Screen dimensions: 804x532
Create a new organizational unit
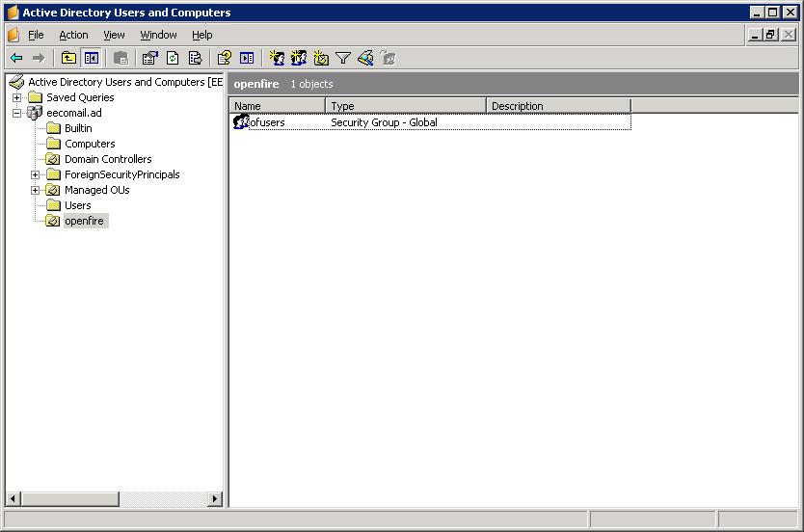coord(321,58)
